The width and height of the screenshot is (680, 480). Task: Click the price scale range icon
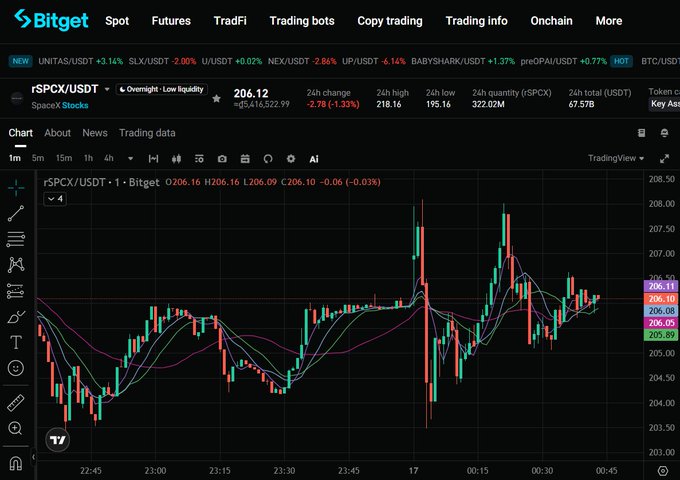[x=153, y=159]
